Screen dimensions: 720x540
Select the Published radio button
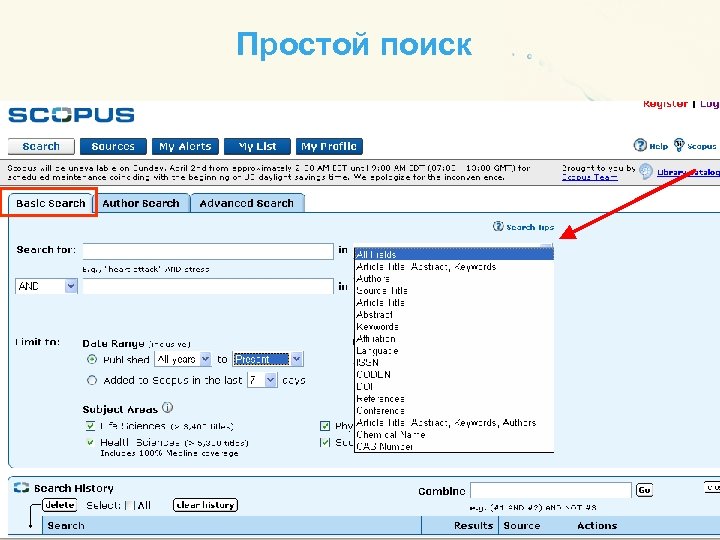92,360
